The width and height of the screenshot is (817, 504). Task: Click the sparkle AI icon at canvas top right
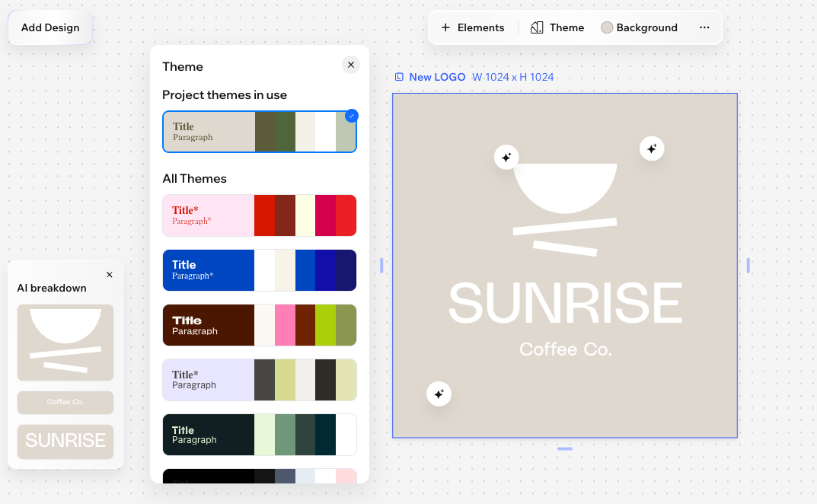point(652,148)
